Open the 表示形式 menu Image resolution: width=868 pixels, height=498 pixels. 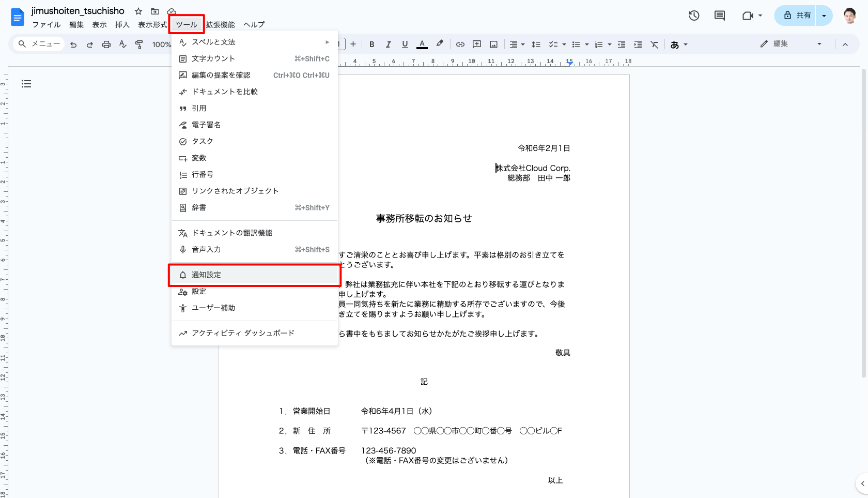pos(152,24)
